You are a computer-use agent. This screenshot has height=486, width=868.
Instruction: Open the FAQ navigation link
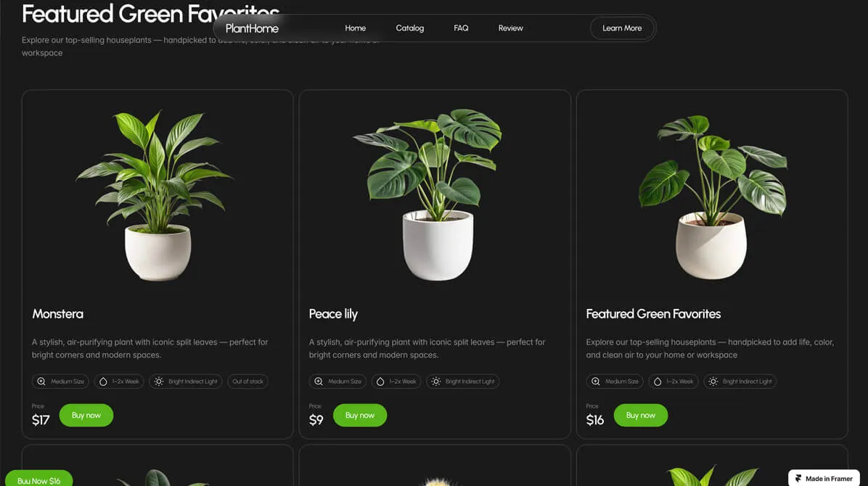click(461, 28)
